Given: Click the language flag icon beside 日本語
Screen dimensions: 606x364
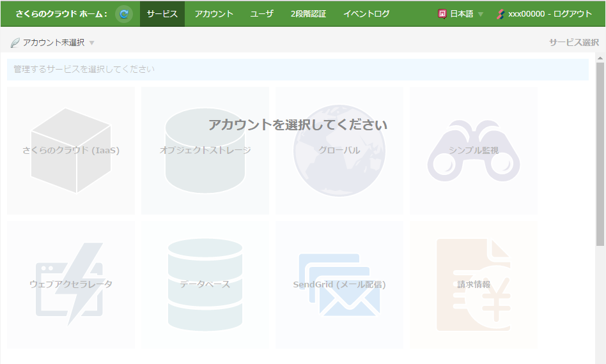Looking at the screenshot, I should coord(442,14).
